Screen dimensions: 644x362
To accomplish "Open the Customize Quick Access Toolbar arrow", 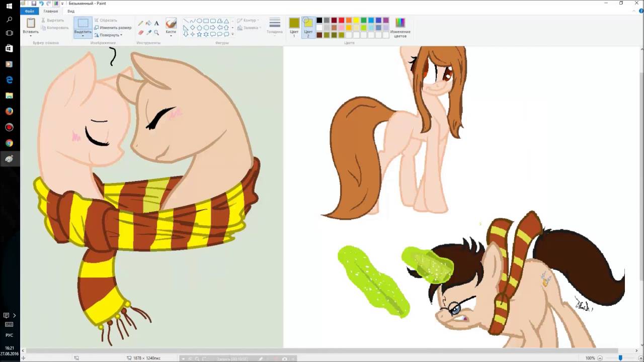I will tap(62, 4).
